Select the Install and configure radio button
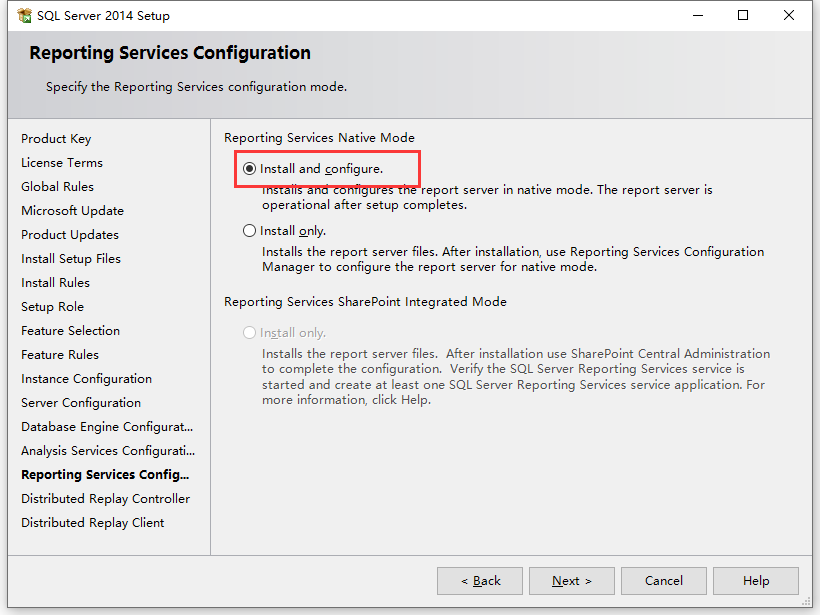Viewport: 820px width, 615px height. point(249,168)
